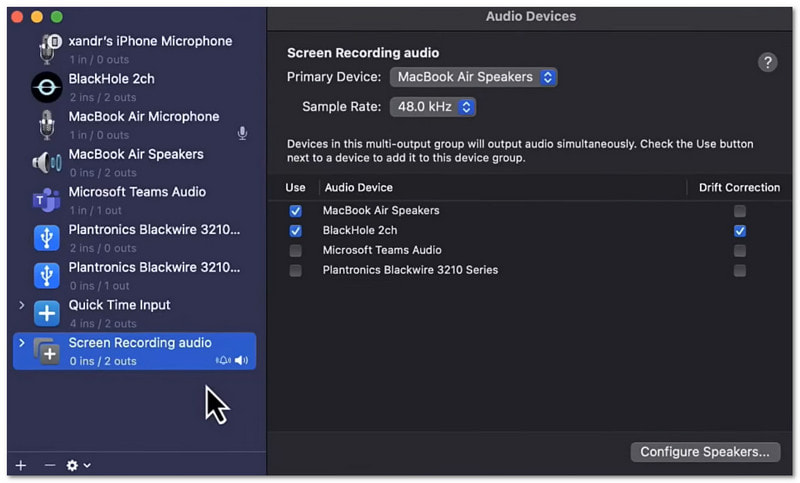
Task: Open the gear actions menu
Action: click(78, 465)
